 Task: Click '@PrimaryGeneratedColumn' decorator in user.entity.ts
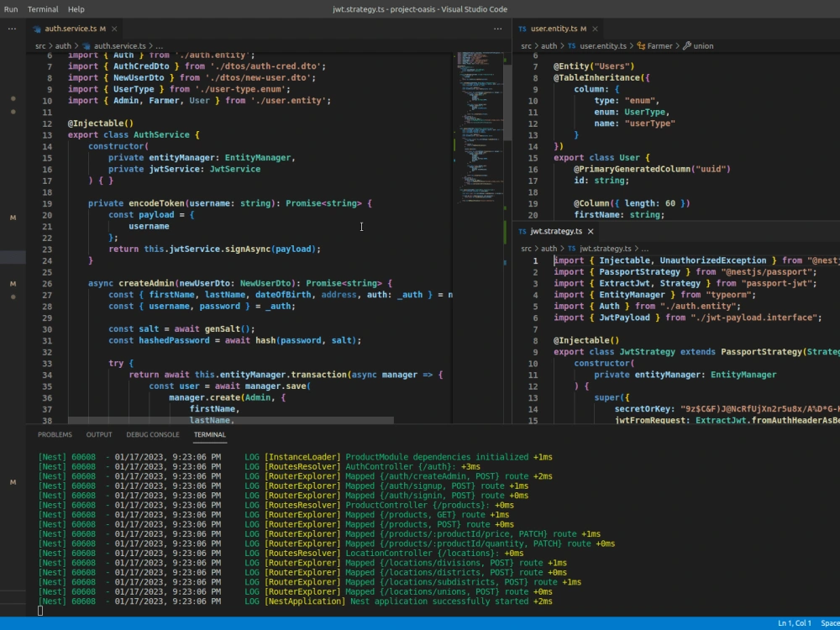(x=633, y=169)
